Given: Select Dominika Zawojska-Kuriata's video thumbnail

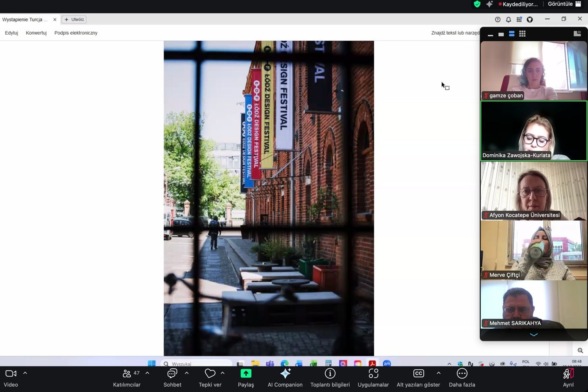Looking at the screenshot, I should [x=533, y=131].
